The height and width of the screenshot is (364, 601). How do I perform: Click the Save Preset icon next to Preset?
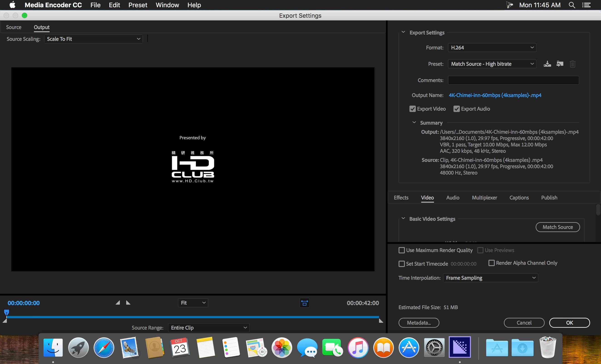(x=547, y=64)
